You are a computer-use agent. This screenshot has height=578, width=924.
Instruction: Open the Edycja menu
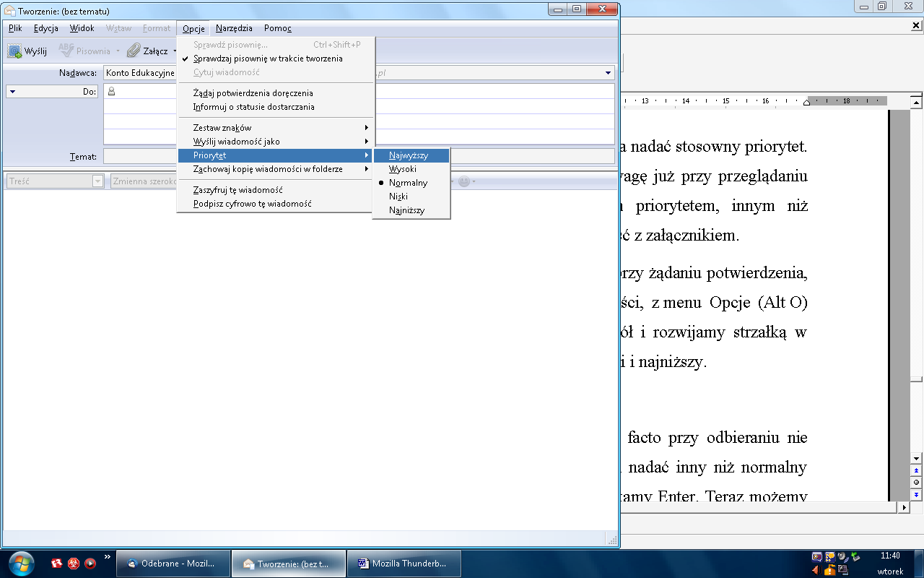46,28
